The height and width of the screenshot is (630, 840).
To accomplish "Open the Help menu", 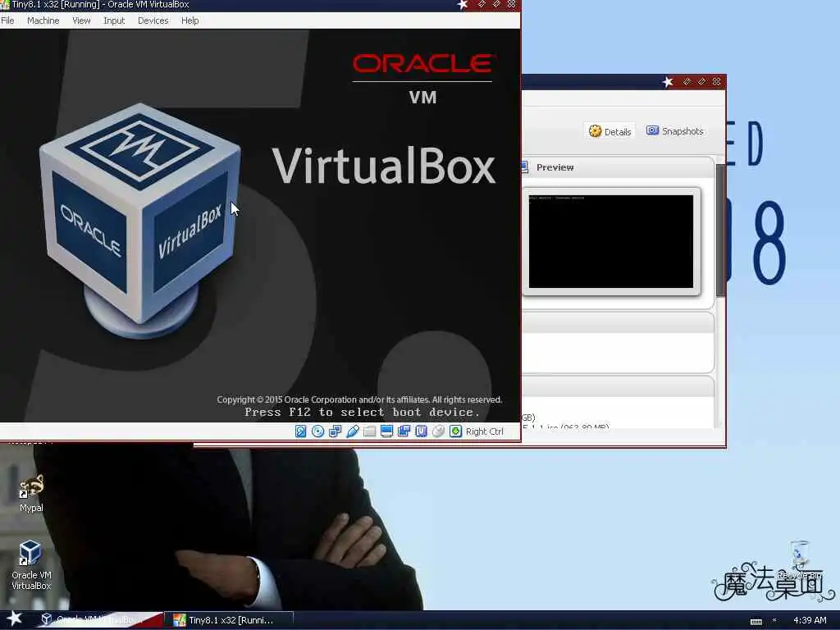I will click(189, 21).
